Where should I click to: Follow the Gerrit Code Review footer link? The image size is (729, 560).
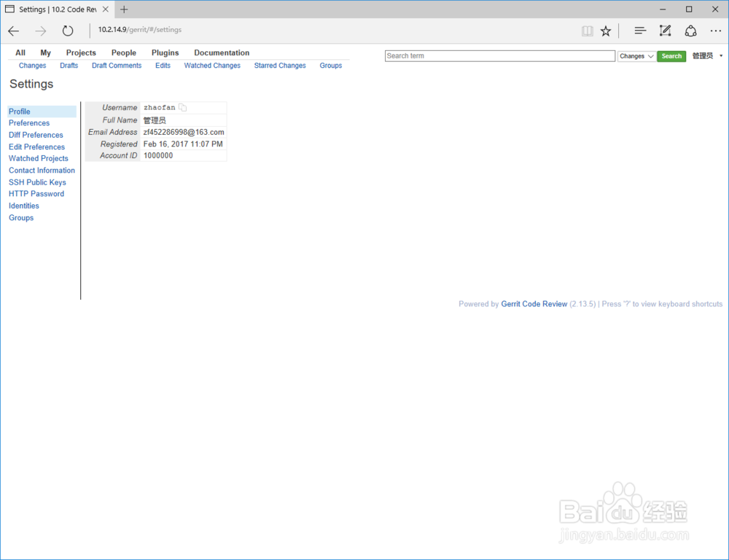click(x=534, y=304)
